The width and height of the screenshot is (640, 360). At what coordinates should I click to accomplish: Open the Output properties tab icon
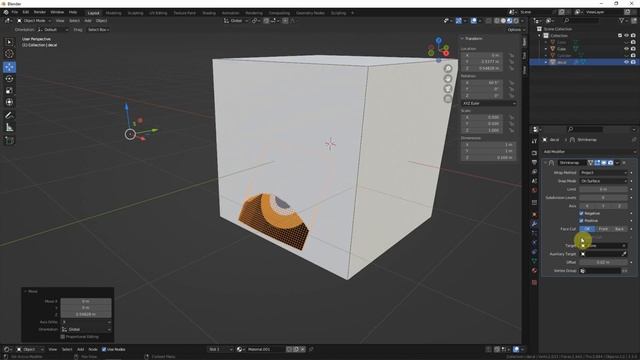pos(534,162)
